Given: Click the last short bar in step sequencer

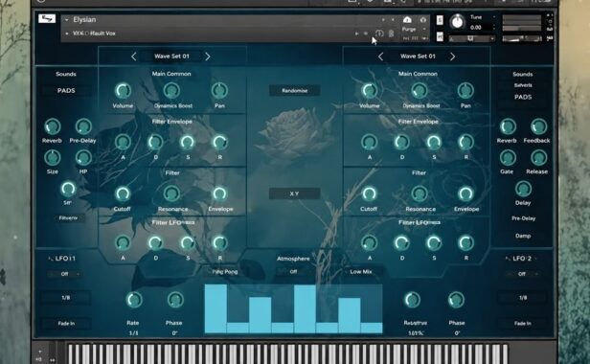Looking at the screenshot, I should click(x=372, y=328).
